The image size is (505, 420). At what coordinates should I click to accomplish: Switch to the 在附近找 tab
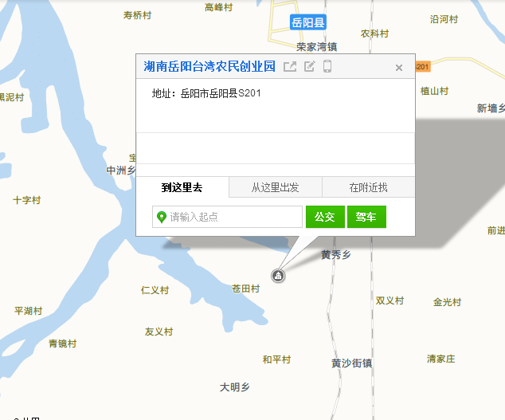[368, 188]
